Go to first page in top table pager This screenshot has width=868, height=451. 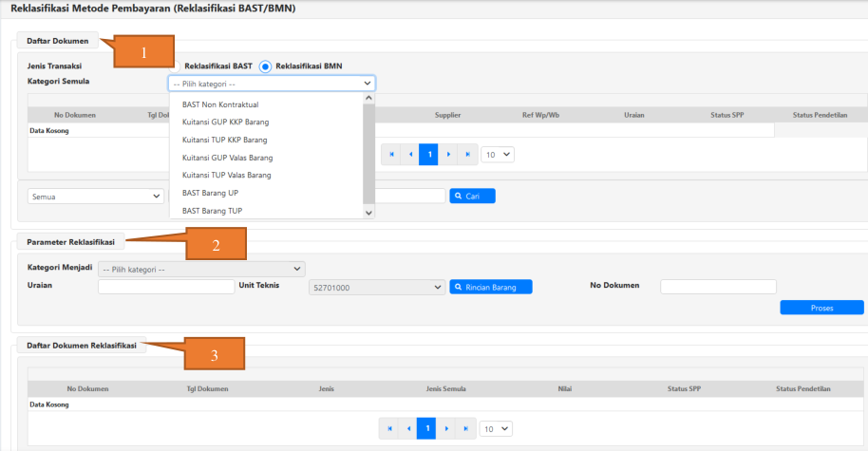(x=390, y=154)
